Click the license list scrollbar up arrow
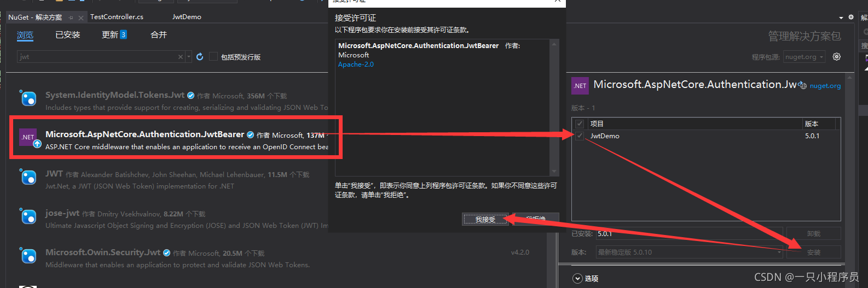 point(554,44)
